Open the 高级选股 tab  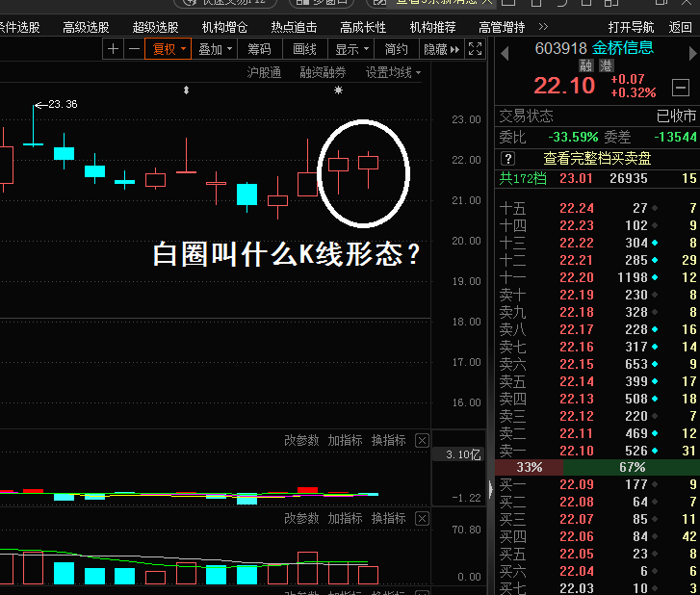pos(86,27)
